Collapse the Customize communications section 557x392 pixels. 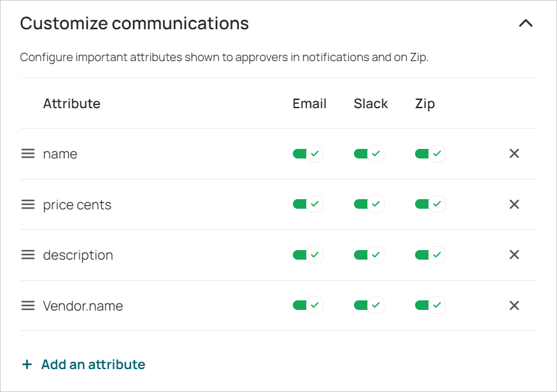point(525,24)
